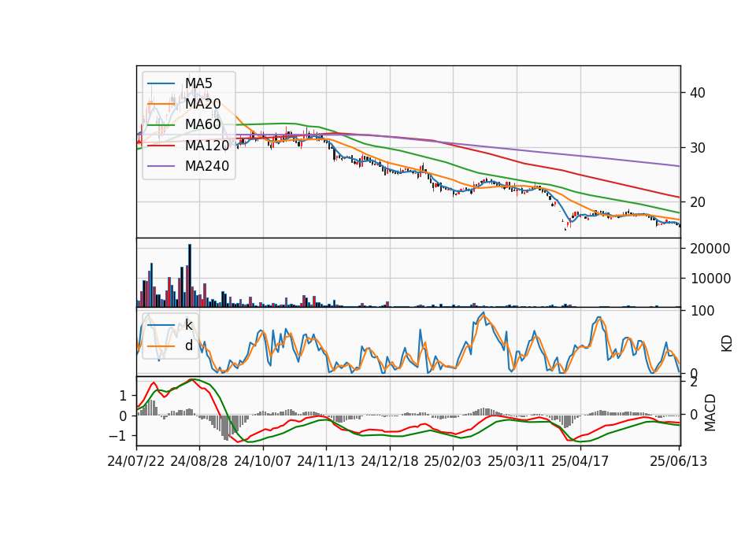Click the 24/11/13 date axis label
756x543 pixels.
(x=326, y=461)
